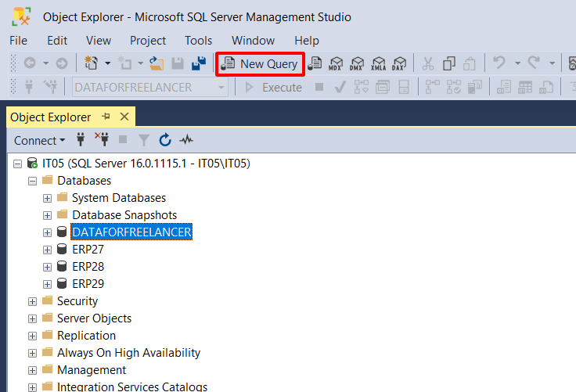Click the Redo arrow icon
This screenshot has height=392, width=576.
tap(534, 63)
